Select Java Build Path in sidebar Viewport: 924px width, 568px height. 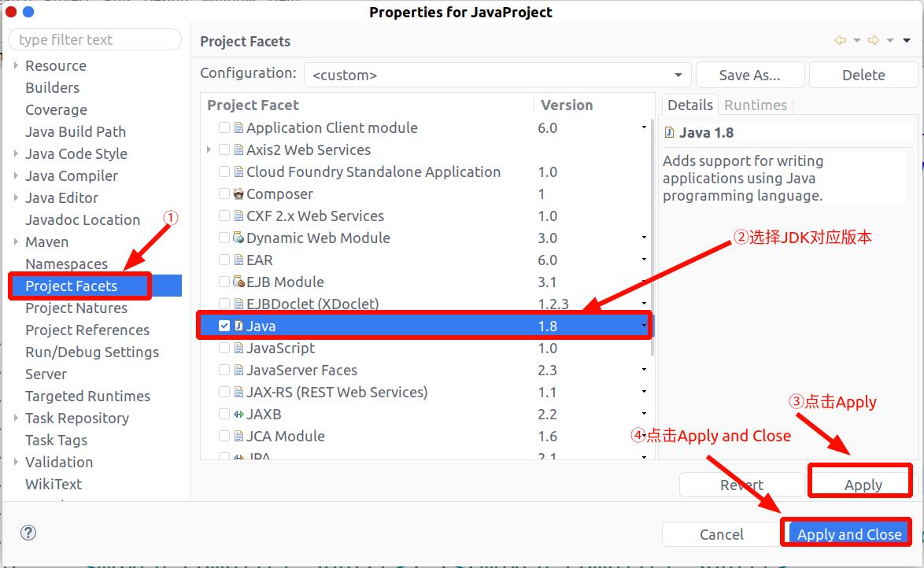click(x=76, y=132)
